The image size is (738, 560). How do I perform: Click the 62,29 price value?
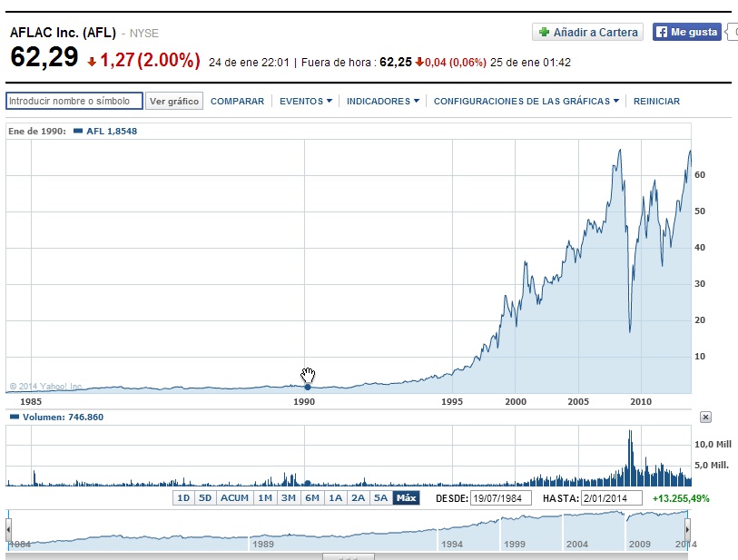(44, 57)
